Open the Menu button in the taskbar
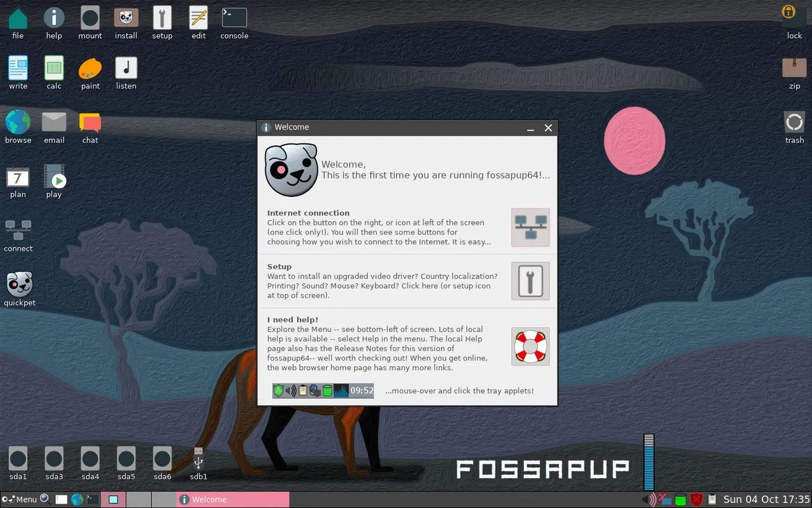This screenshot has width=812, height=508. (20, 499)
